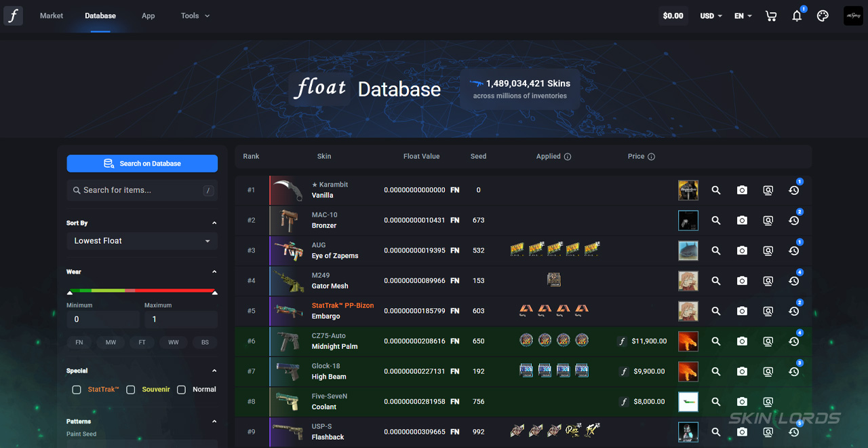868x448 pixels.
Task: View screenshot of MAC-10 Bronzer
Action: point(742,221)
